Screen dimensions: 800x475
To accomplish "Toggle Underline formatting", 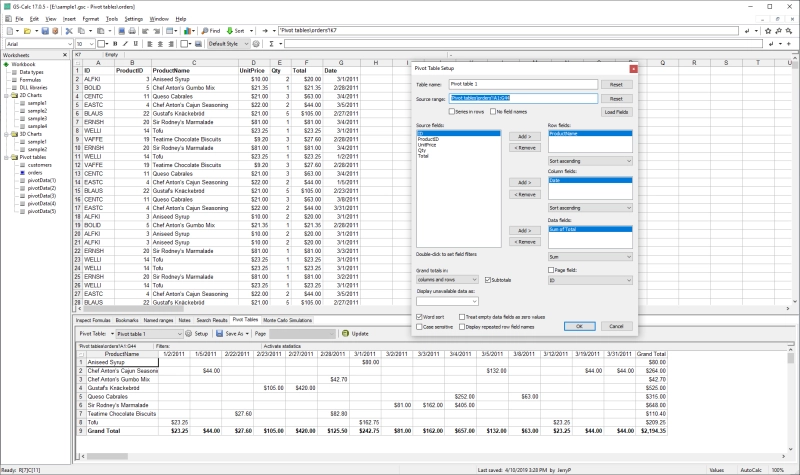I will [136, 44].
